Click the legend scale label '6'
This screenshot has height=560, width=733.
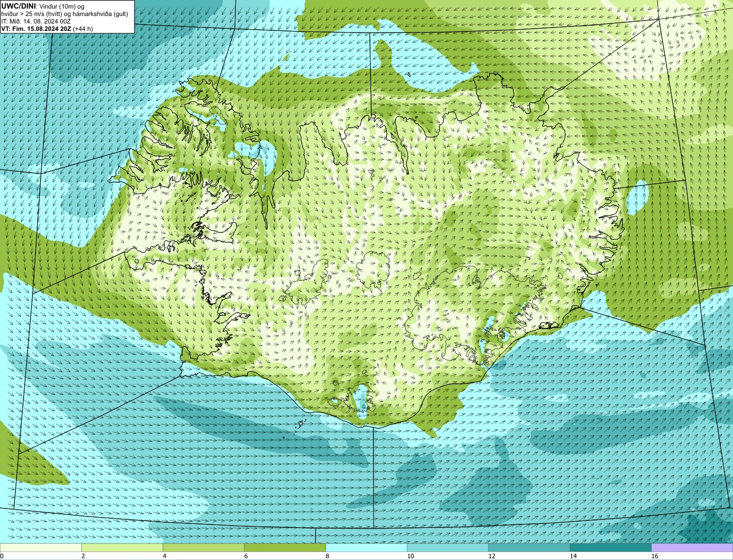coord(246,556)
